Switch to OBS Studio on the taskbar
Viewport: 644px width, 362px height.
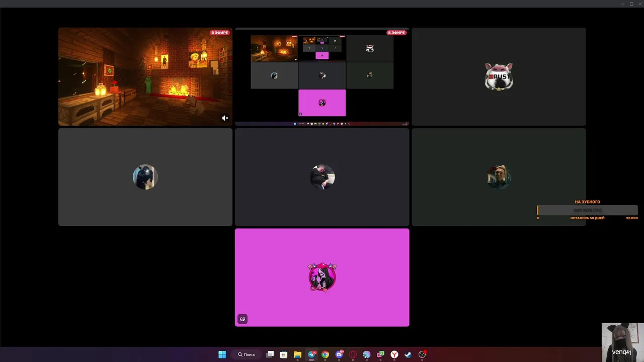pyautogui.click(x=422, y=354)
